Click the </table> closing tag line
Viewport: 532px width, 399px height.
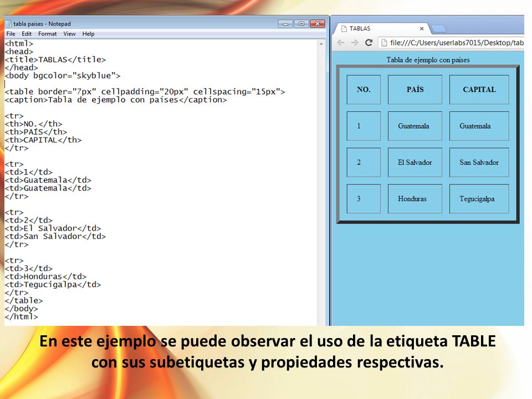pyautogui.click(x=24, y=300)
